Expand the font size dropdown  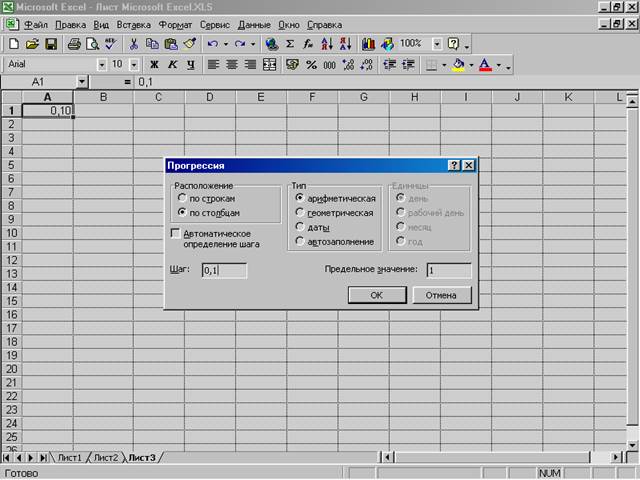pyautogui.click(x=133, y=64)
